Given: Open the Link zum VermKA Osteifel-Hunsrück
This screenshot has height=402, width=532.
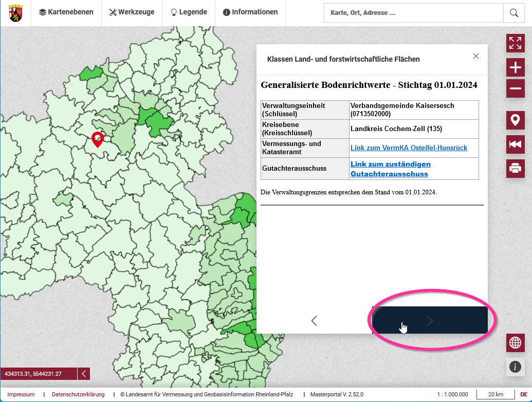Looking at the screenshot, I should tap(409, 148).
